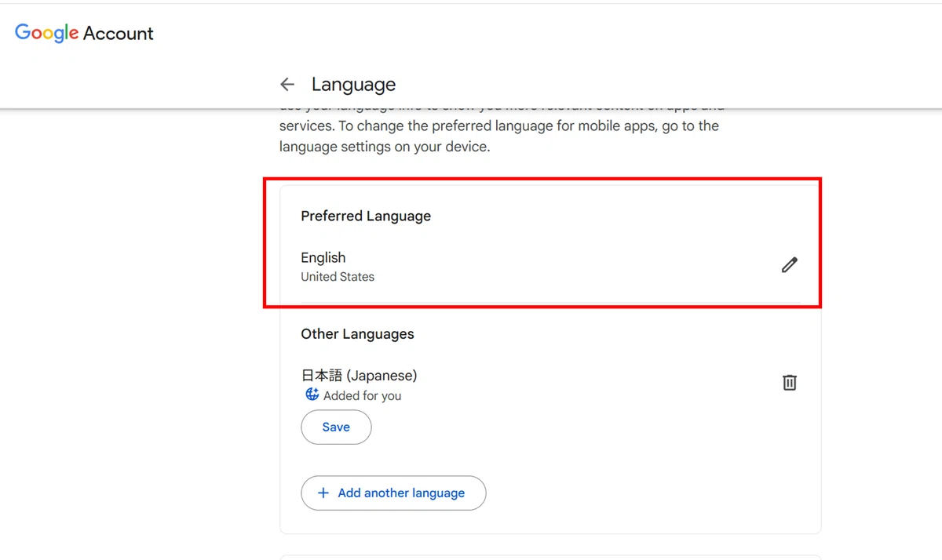Click the Preferred Language heading
The height and width of the screenshot is (560, 942).
pos(366,216)
